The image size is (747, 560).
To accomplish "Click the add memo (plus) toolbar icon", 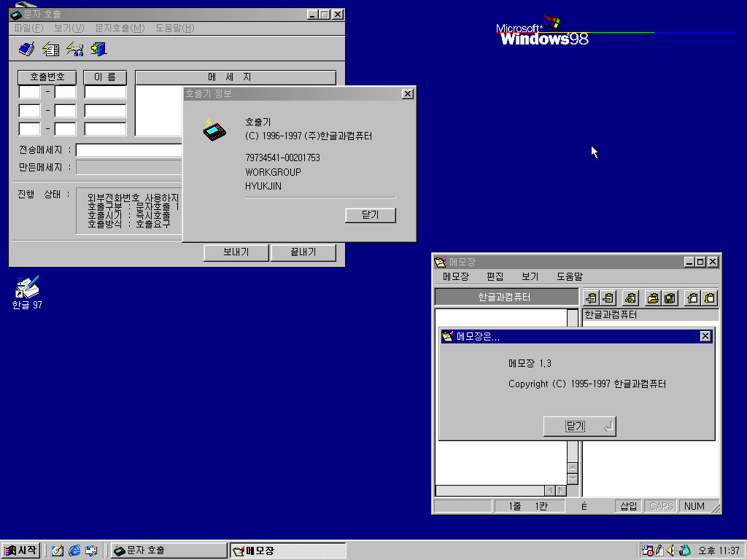I will 591,298.
